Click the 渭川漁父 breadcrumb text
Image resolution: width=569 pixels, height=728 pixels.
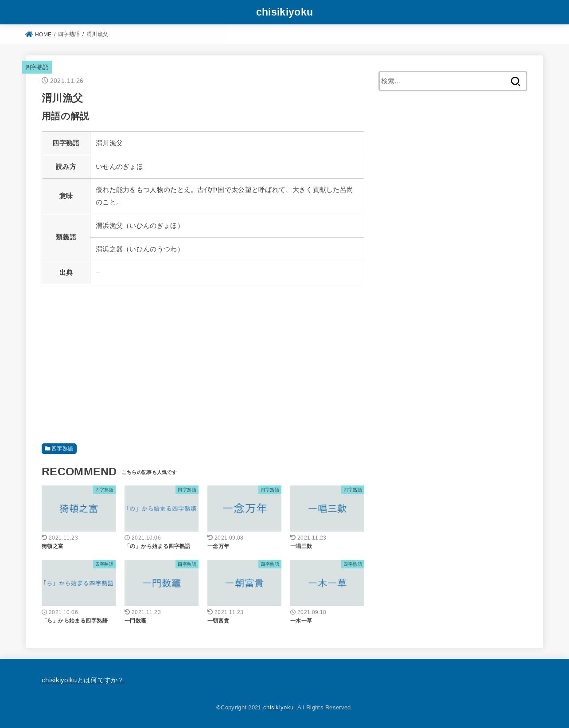click(97, 35)
